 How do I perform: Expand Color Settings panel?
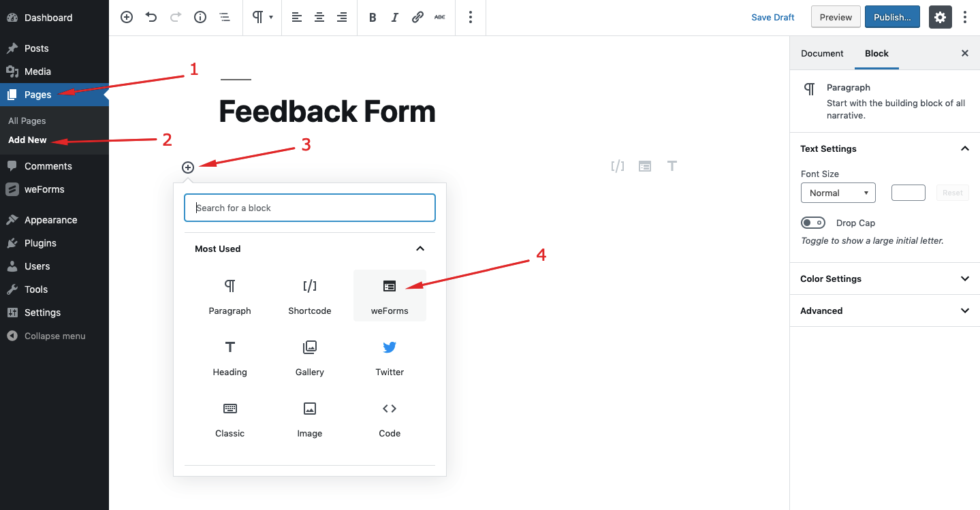click(885, 278)
